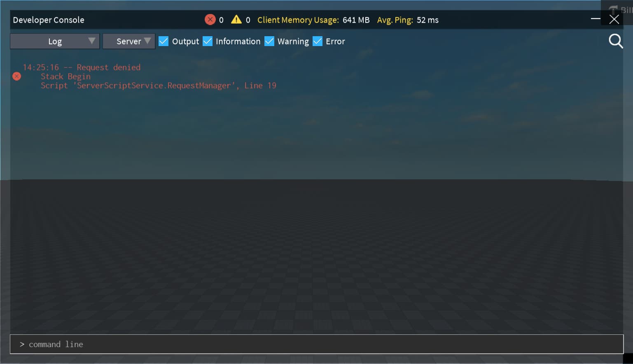This screenshot has width=633, height=364.
Task: Click into the command line input
Action: (165, 344)
